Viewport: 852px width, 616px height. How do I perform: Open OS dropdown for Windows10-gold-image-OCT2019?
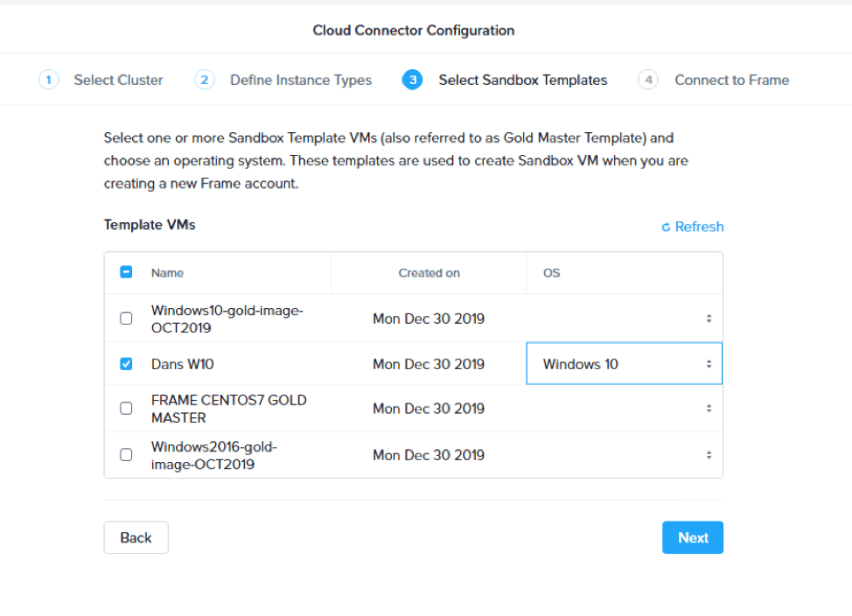[625, 318]
